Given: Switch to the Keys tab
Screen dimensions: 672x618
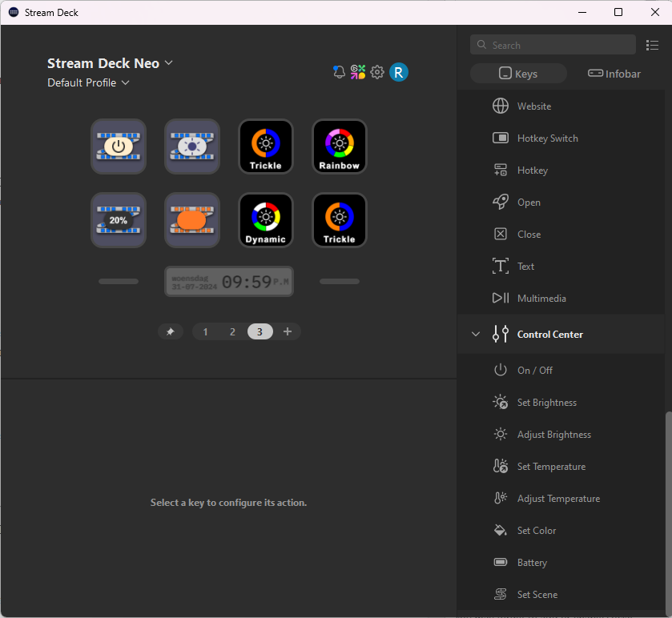Looking at the screenshot, I should 518,74.
